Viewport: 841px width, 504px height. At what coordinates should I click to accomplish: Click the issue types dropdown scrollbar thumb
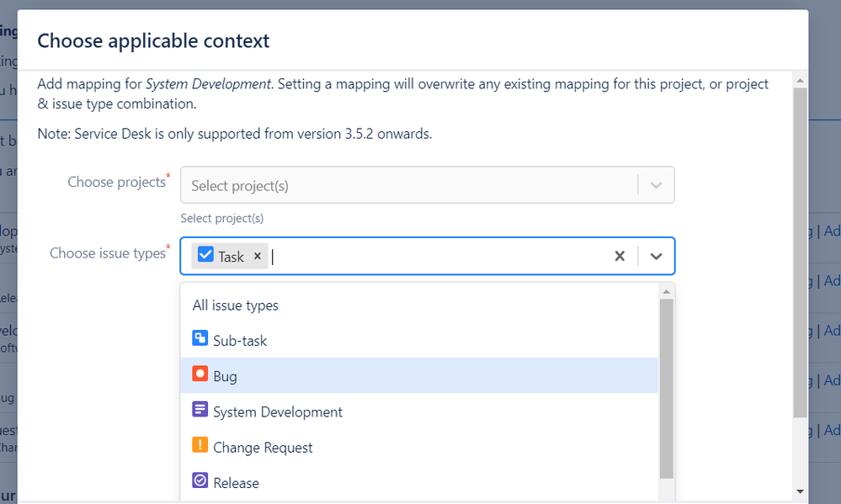click(666, 387)
